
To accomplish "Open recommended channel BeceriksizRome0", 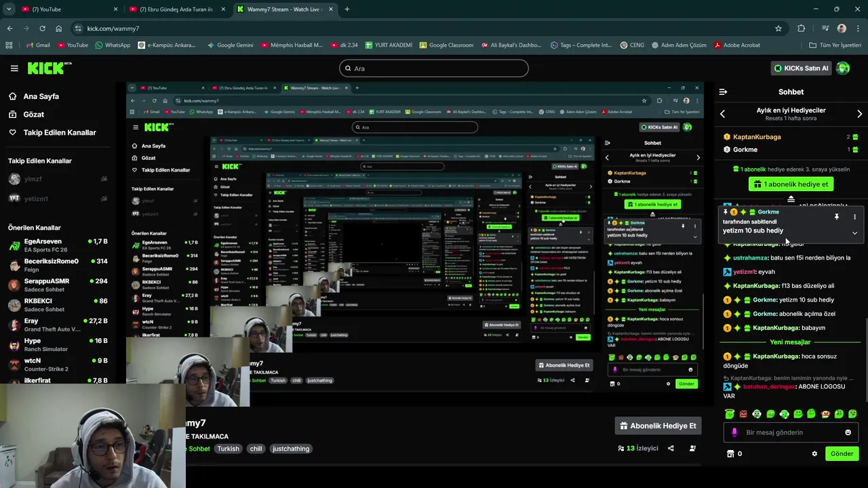I will tap(58, 265).
